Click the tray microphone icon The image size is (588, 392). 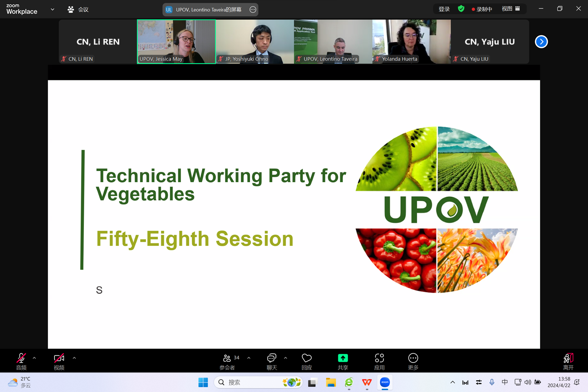492,382
